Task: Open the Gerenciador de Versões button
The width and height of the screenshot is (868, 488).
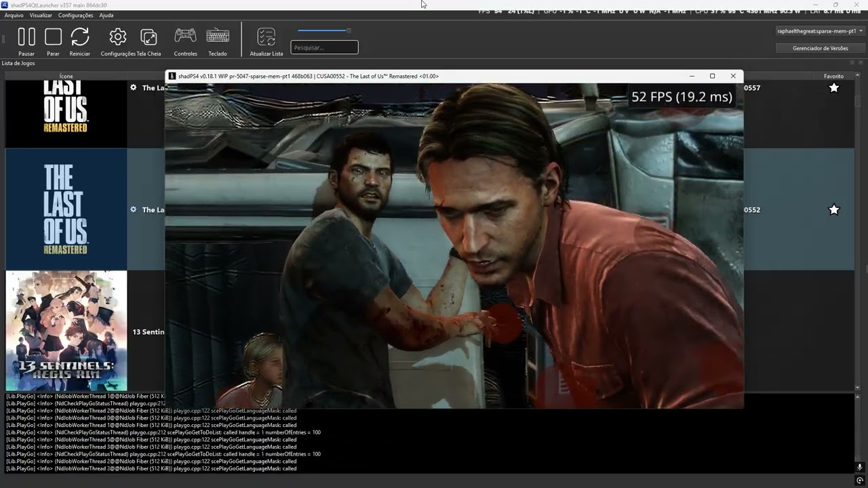Action: (x=821, y=48)
